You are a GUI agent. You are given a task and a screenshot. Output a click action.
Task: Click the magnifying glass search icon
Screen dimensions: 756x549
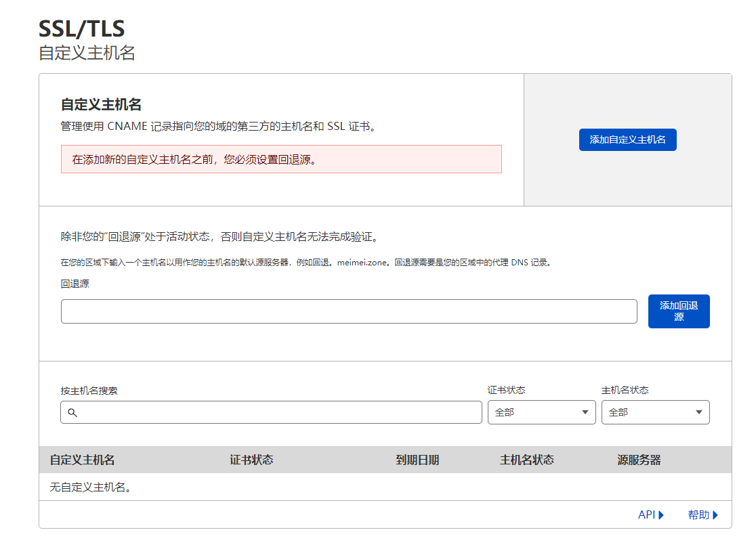[72, 412]
